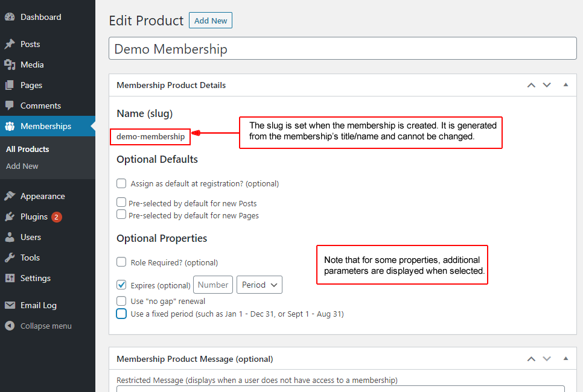583x392 pixels.
Task: Move Membership Product Details panel down
Action: [x=547, y=85]
